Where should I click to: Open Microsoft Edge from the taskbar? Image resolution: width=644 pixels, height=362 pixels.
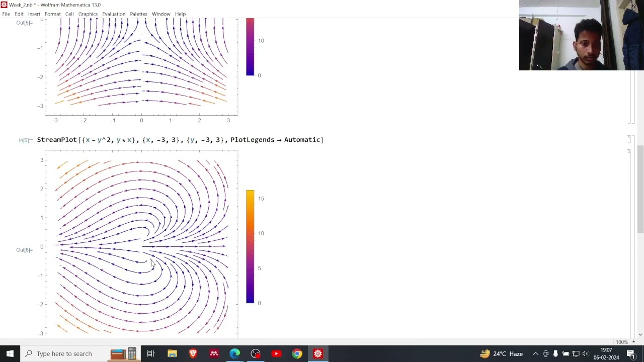click(235, 353)
